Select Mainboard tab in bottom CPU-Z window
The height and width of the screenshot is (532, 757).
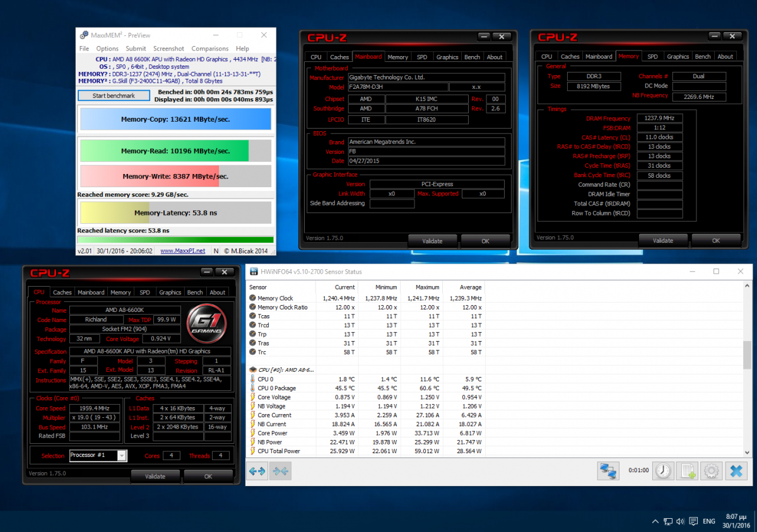pyautogui.click(x=91, y=292)
